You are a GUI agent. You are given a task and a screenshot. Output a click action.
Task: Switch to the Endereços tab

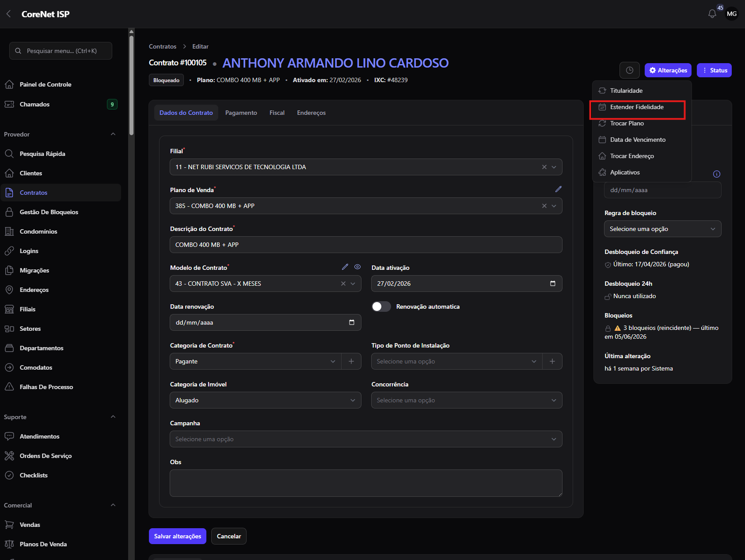pyautogui.click(x=312, y=113)
